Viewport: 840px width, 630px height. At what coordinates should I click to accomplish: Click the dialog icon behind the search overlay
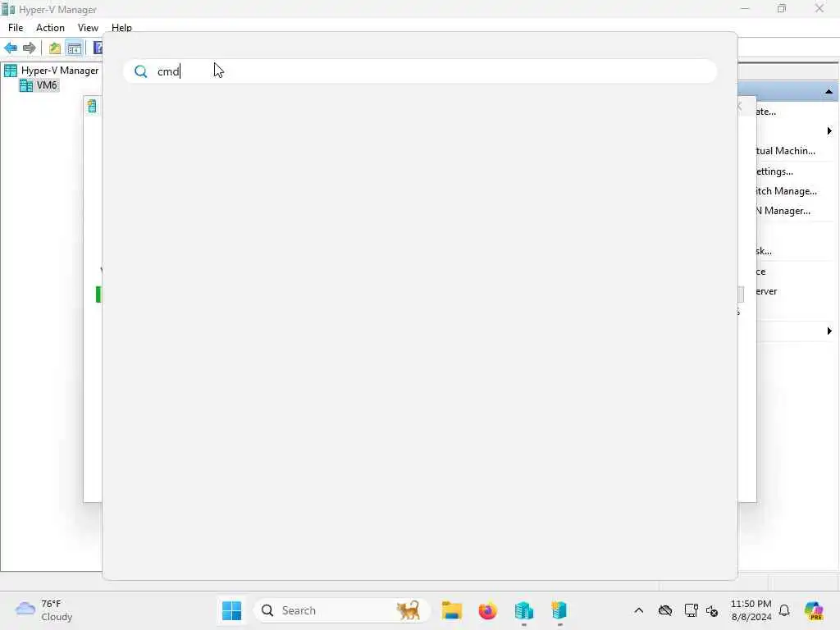(93, 106)
